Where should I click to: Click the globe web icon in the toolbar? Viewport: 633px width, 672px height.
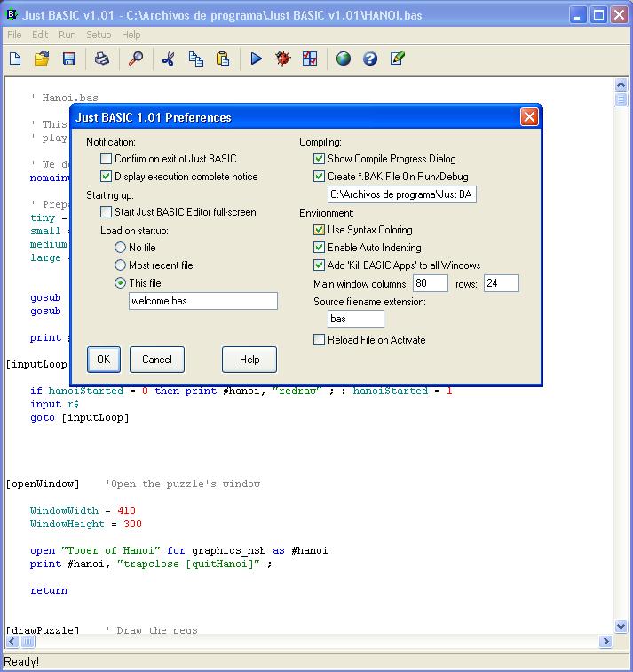point(344,59)
